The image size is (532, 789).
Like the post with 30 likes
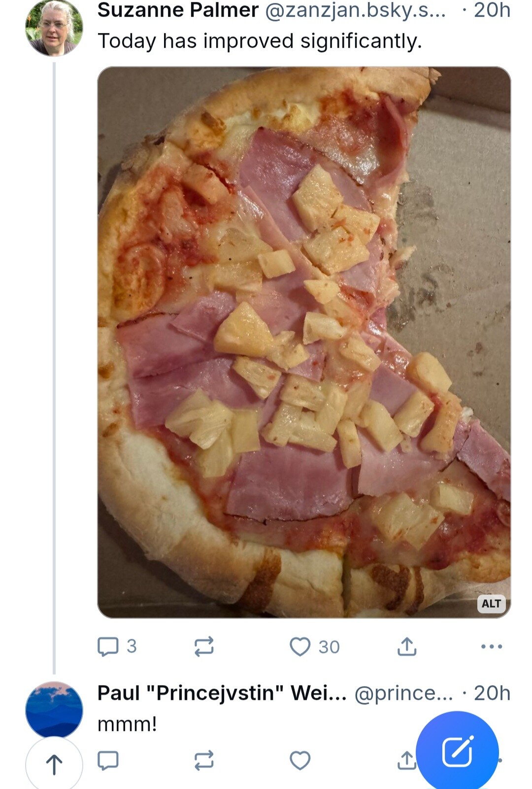314,646
